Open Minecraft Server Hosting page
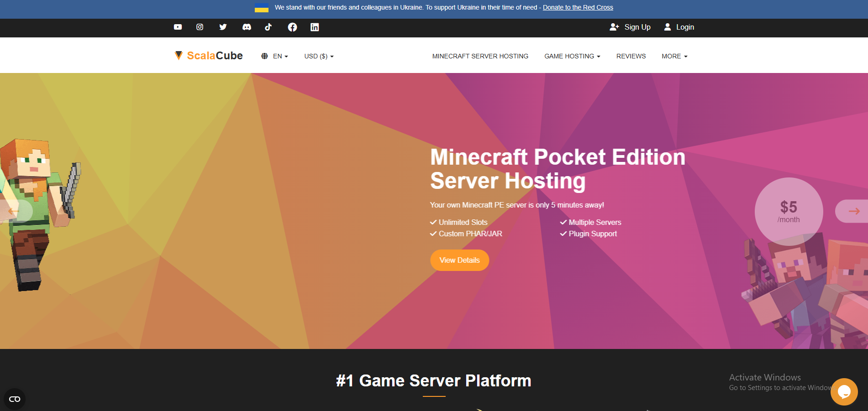Viewport: 868px width, 411px height. tap(480, 56)
